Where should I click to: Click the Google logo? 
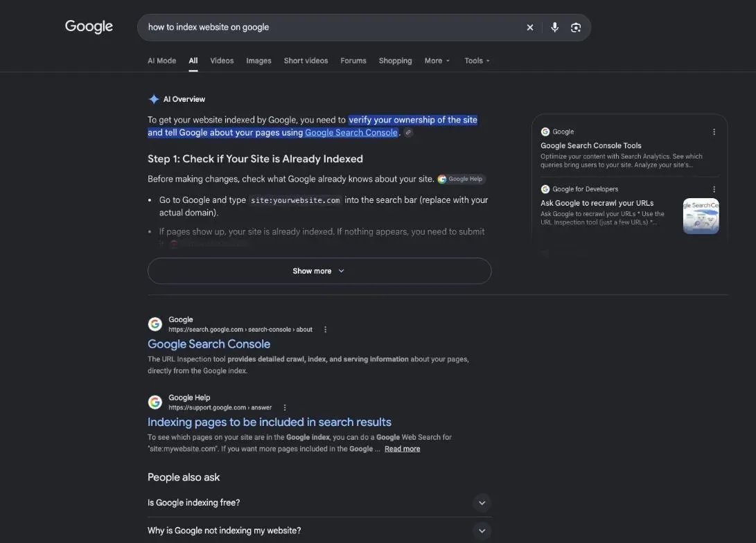click(x=89, y=26)
